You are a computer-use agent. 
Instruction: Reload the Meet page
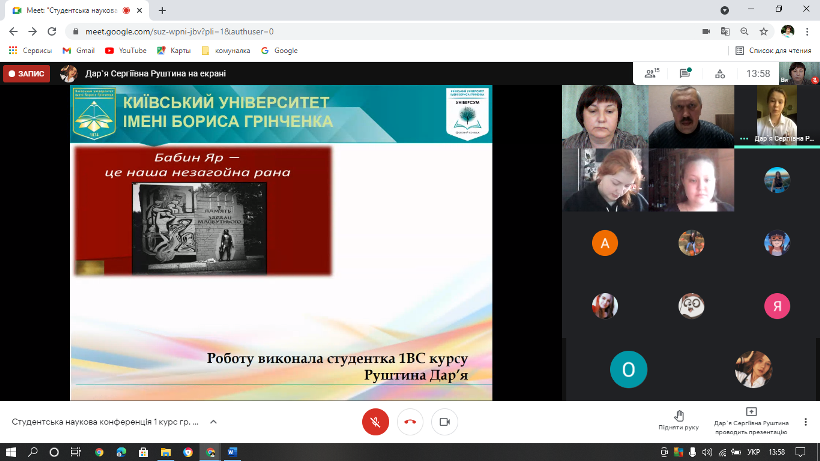click(52, 31)
